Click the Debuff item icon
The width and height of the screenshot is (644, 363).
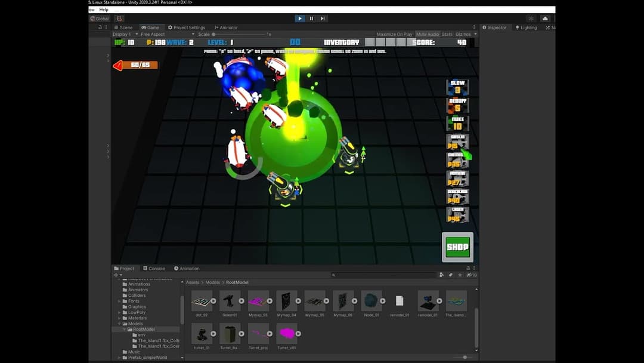pyautogui.click(x=457, y=105)
